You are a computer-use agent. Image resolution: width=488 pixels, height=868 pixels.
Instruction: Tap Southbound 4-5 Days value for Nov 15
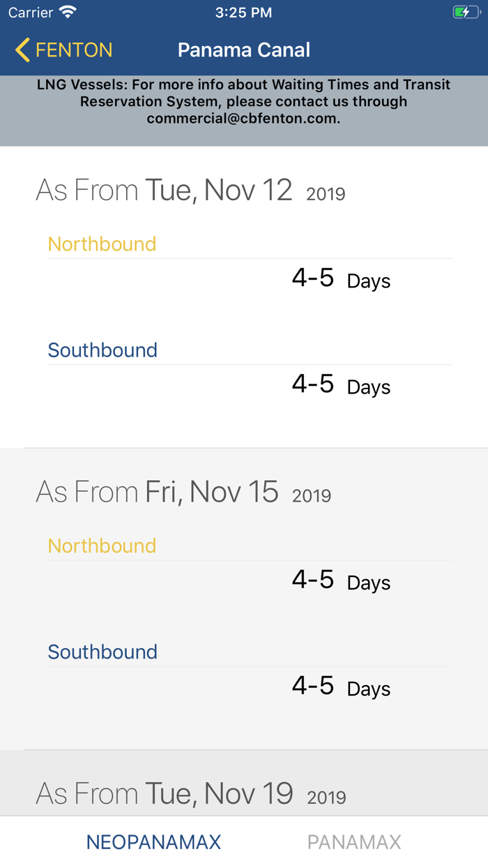(x=341, y=687)
